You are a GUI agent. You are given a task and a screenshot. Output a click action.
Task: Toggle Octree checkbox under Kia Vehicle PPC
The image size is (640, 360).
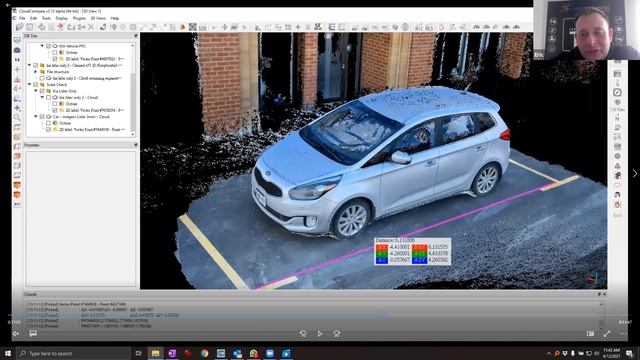55,53
